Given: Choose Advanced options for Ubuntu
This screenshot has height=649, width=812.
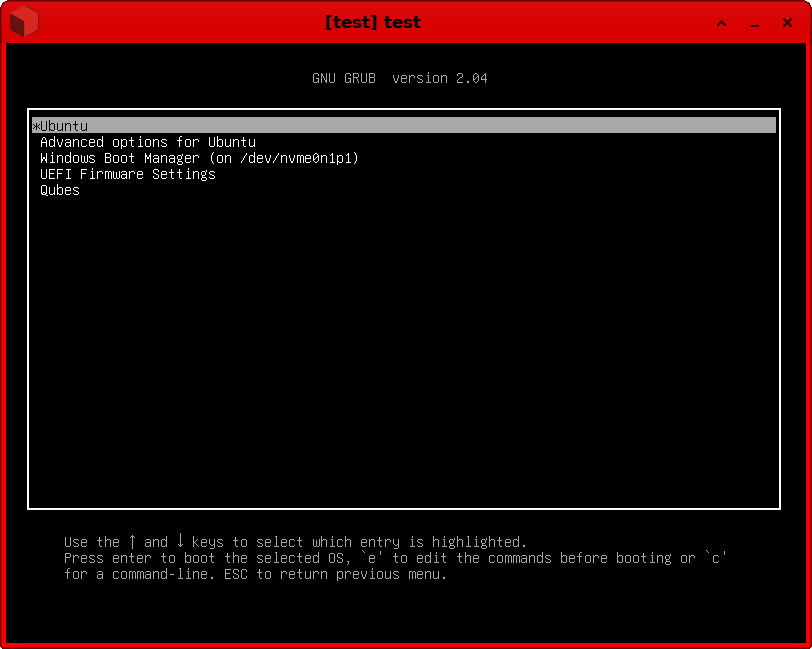Looking at the screenshot, I should (x=147, y=142).
